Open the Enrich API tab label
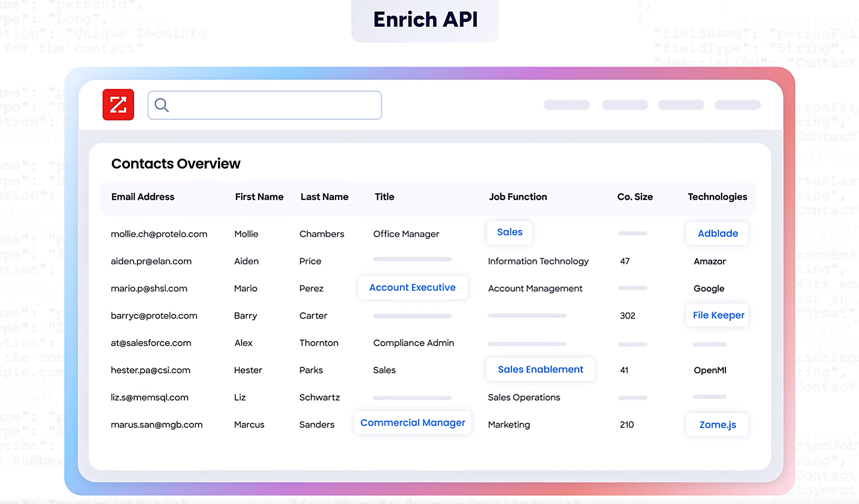 [425, 20]
